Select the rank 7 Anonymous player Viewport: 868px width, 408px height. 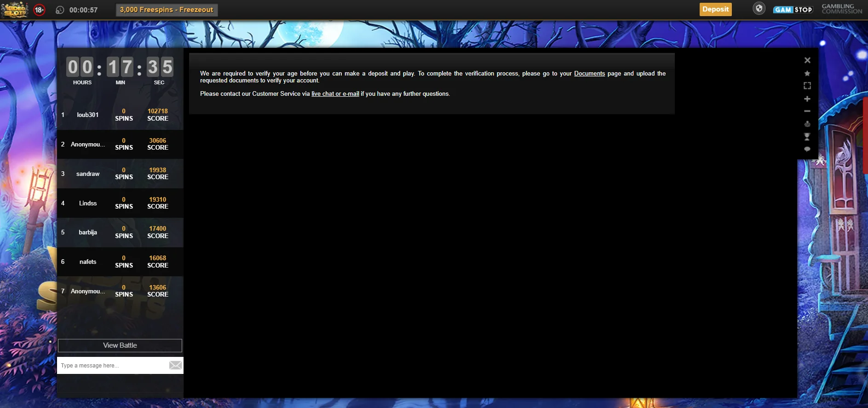pos(88,291)
